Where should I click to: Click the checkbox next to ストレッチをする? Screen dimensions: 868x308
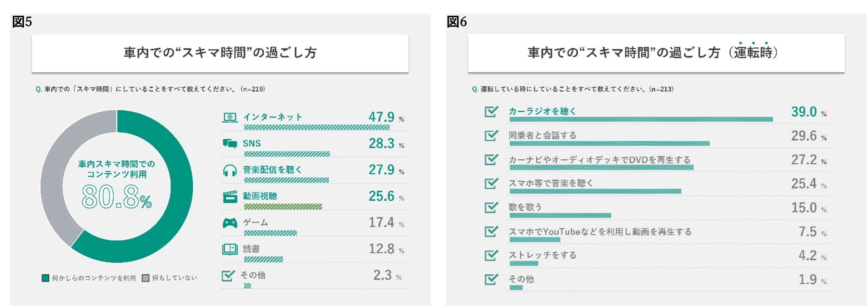pyautogui.click(x=491, y=255)
